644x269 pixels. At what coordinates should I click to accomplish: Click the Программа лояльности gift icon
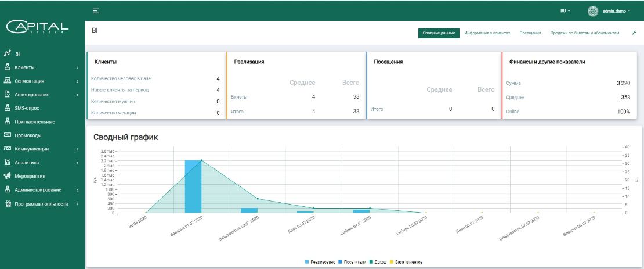[x=8, y=204]
